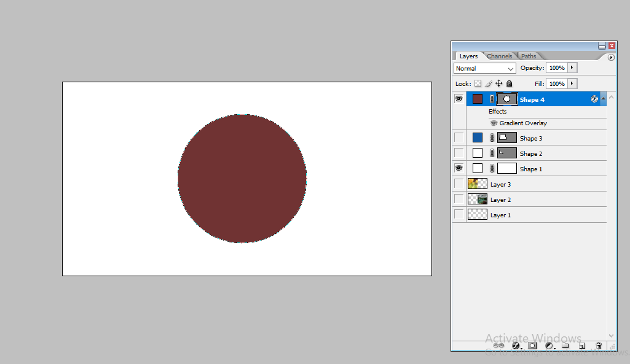Viewport: 630px width, 364px height.
Task: Show the Layer 1 layer
Action: coord(459,214)
